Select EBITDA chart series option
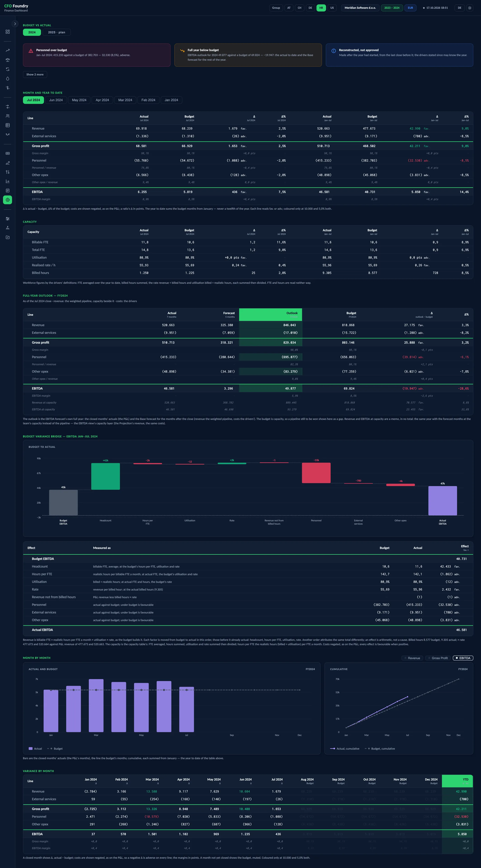481x868 pixels. pyautogui.click(x=463, y=658)
